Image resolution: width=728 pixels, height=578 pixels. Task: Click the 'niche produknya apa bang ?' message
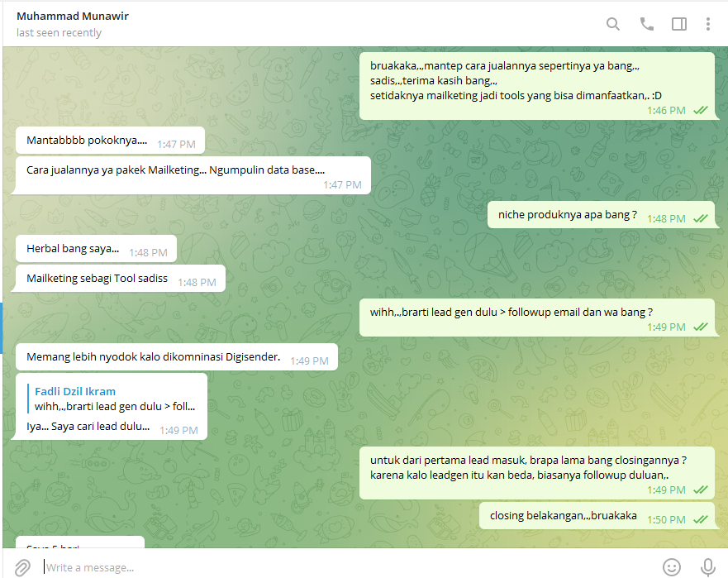click(567, 215)
